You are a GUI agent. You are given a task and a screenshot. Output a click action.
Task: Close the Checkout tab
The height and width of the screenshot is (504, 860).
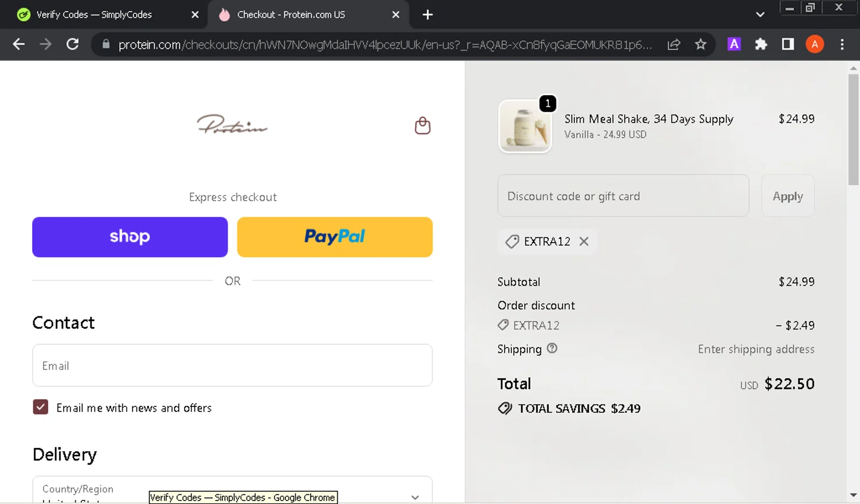pos(396,15)
